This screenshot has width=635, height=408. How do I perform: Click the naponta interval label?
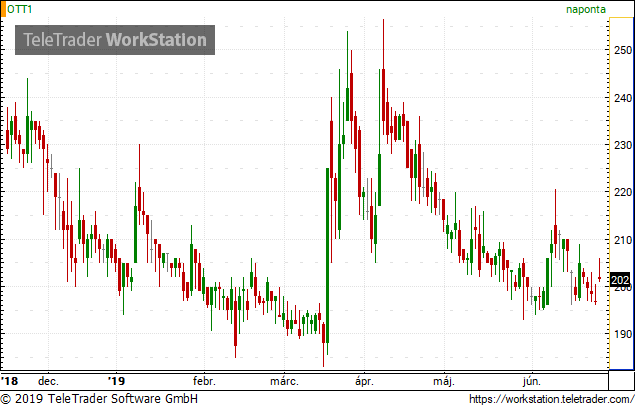586,9
